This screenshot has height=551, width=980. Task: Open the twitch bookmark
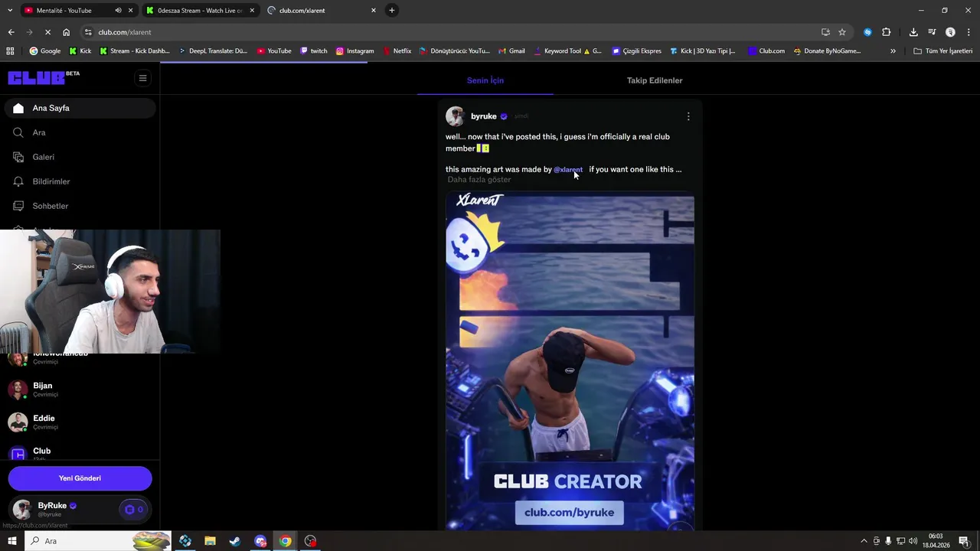point(314,51)
